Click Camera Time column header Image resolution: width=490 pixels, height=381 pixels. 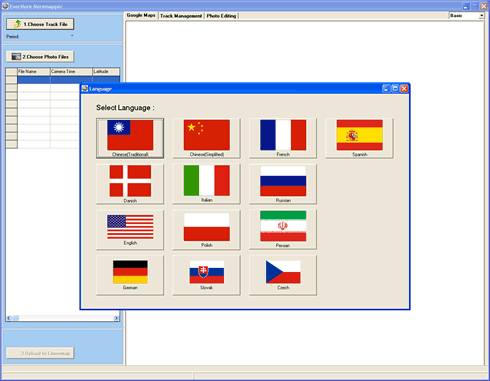pyautogui.click(x=71, y=71)
